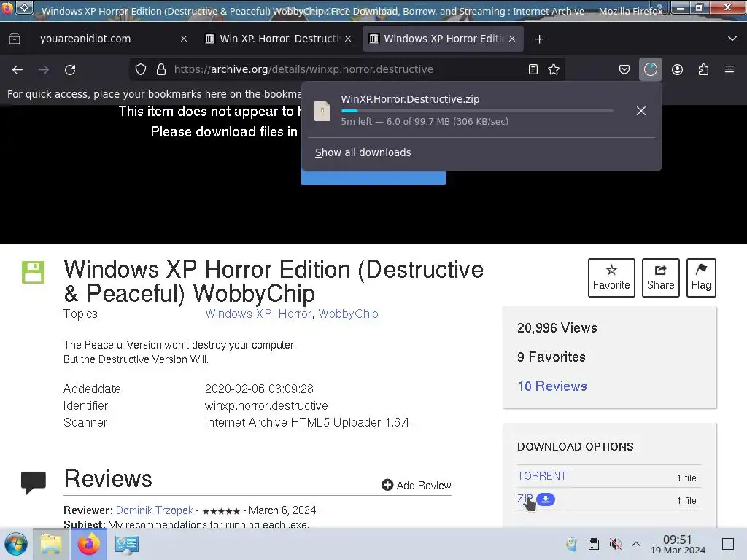Open reviewer Dominik Trzopek profile

(x=155, y=510)
